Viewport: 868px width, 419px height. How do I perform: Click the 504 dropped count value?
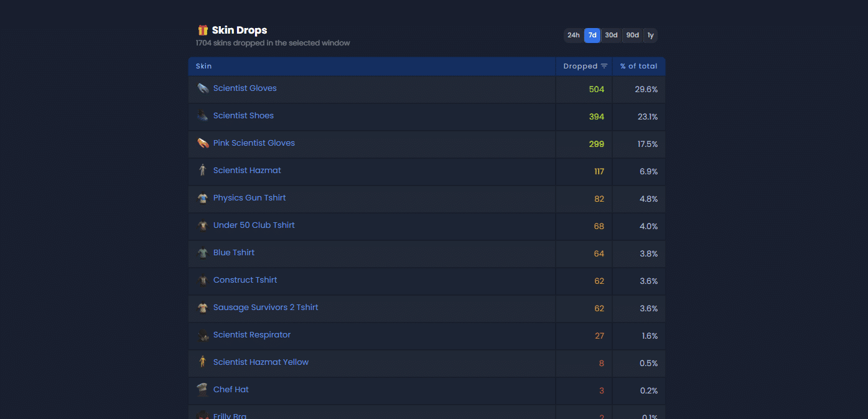click(x=597, y=90)
